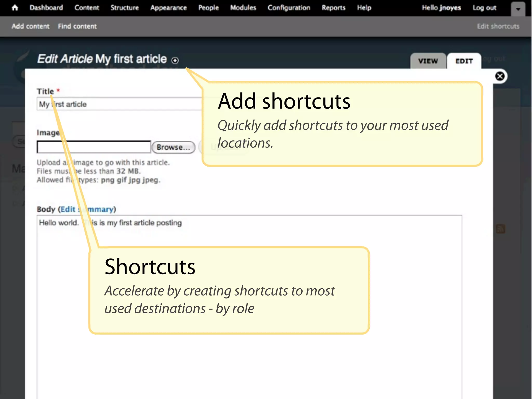Open the People menu
Screen dimensions: 532x399
click(208, 8)
